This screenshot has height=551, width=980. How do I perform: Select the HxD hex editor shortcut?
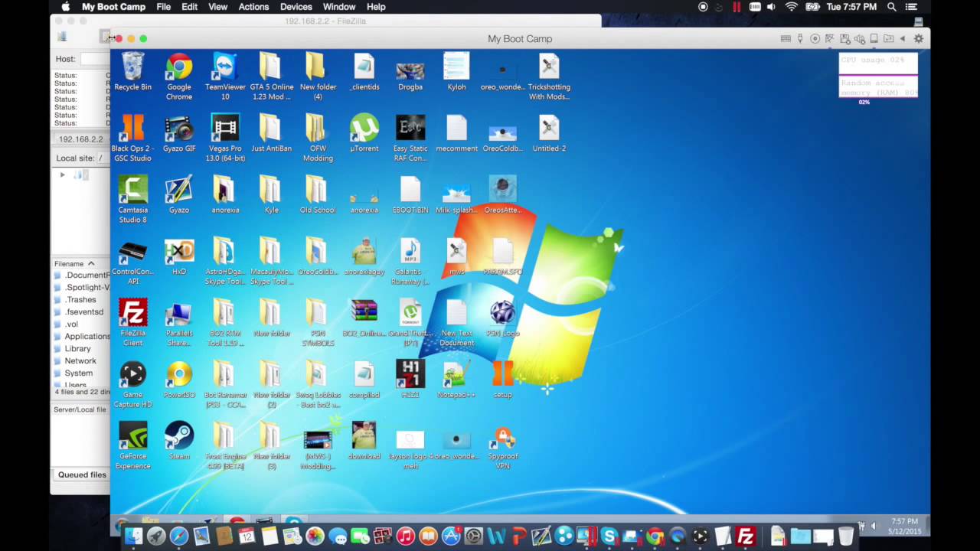pos(179,257)
